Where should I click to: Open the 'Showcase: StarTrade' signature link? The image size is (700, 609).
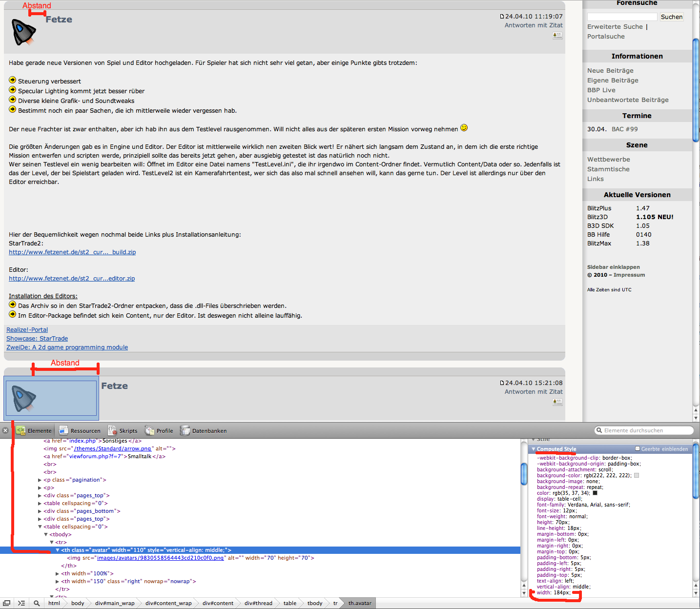point(37,339)
